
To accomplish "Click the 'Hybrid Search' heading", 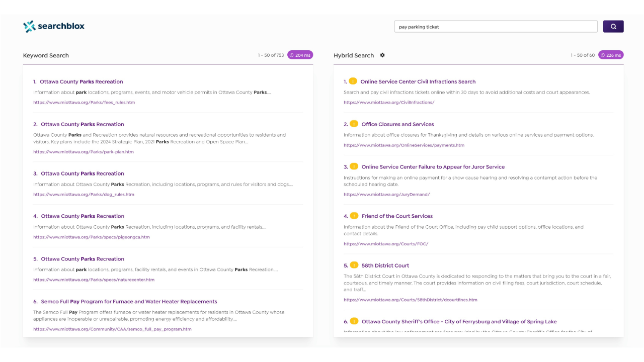I will tap(354, 55).
